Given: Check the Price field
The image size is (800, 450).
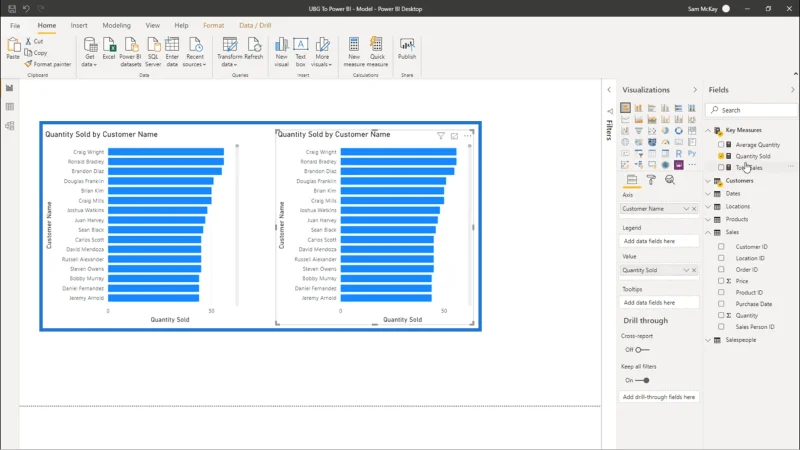Looking at the screenshot, I should (721, 281).
